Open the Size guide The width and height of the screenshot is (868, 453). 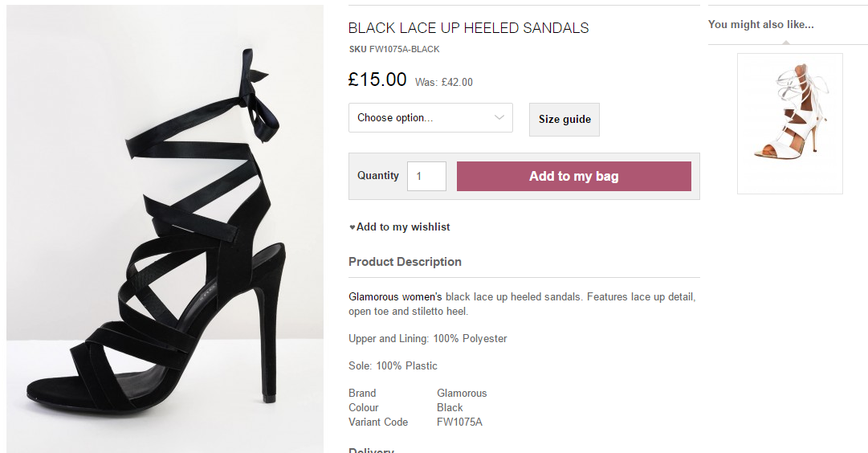tap(564, 120)
